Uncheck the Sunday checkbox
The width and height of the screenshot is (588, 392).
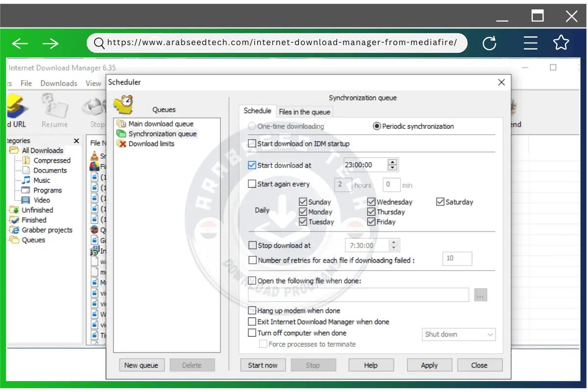(x=303, y=202)
